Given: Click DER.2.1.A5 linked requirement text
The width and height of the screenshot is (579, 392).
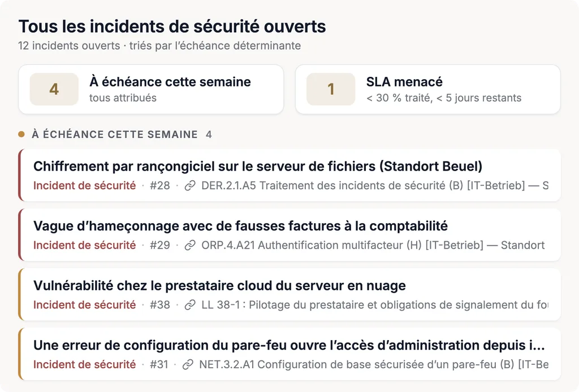Looking at the screenshot, I should [x=375, y=185].
